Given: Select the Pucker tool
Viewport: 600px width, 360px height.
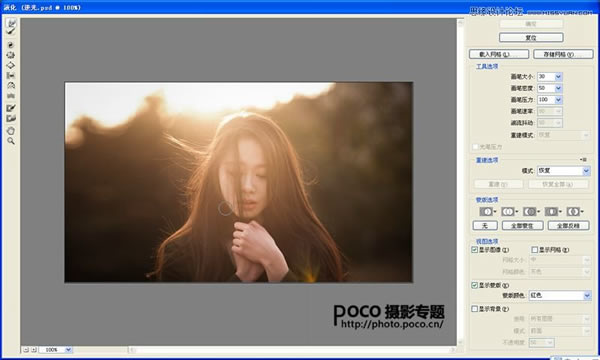Looking at the screenshot, I should (11, 55).
